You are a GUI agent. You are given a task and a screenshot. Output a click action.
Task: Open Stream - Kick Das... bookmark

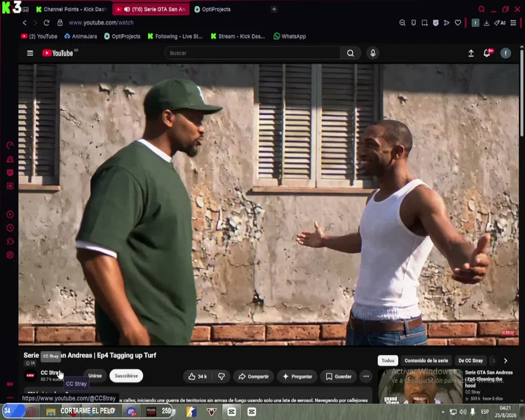tap(238, 36)
